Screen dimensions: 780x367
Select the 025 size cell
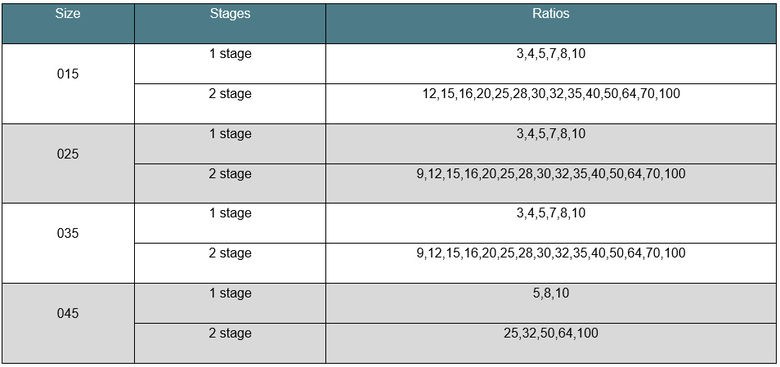pos(68,163)
